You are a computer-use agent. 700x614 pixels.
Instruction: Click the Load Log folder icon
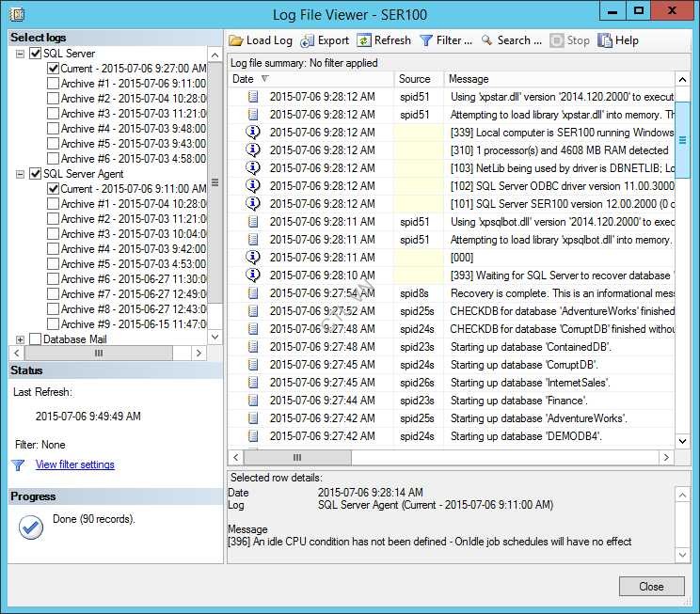pos(236,40)
